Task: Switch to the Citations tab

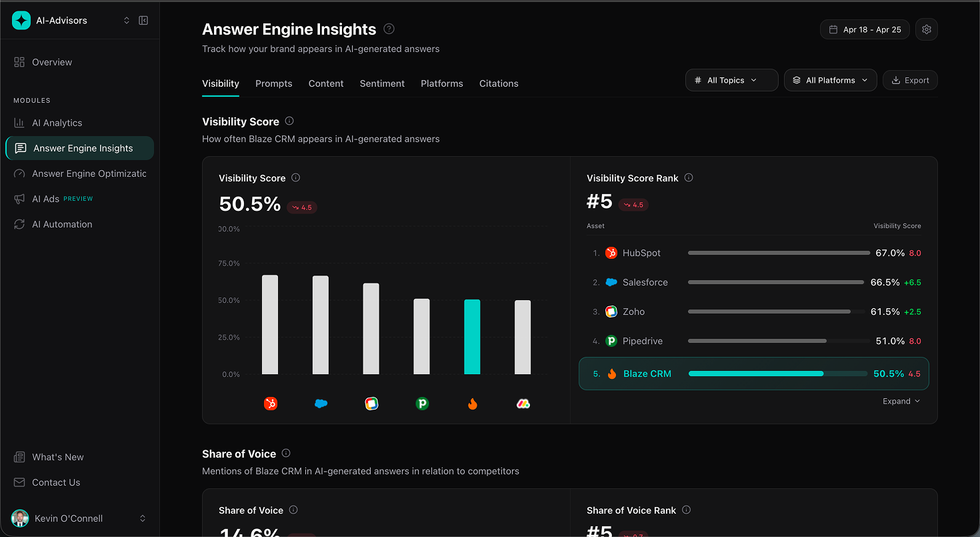Action: pos(499,83)
